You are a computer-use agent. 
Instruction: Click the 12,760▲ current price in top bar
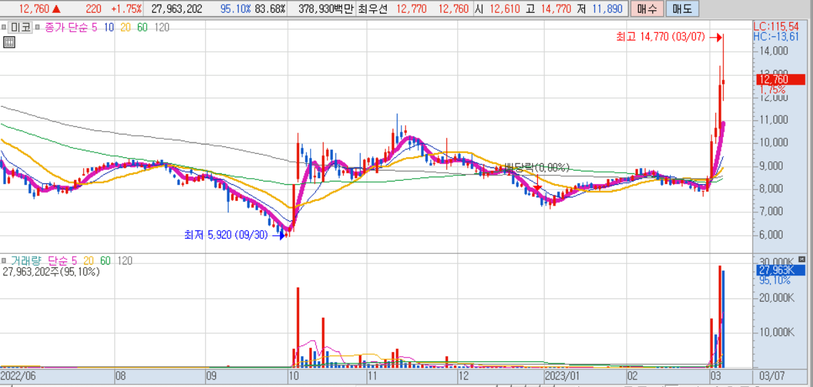click(x=40, y=9)
